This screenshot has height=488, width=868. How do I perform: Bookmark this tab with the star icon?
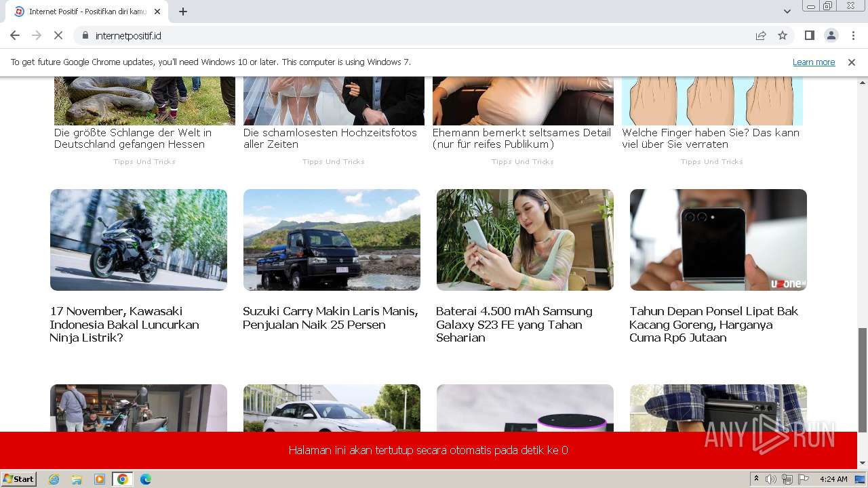tap(783, 35)
